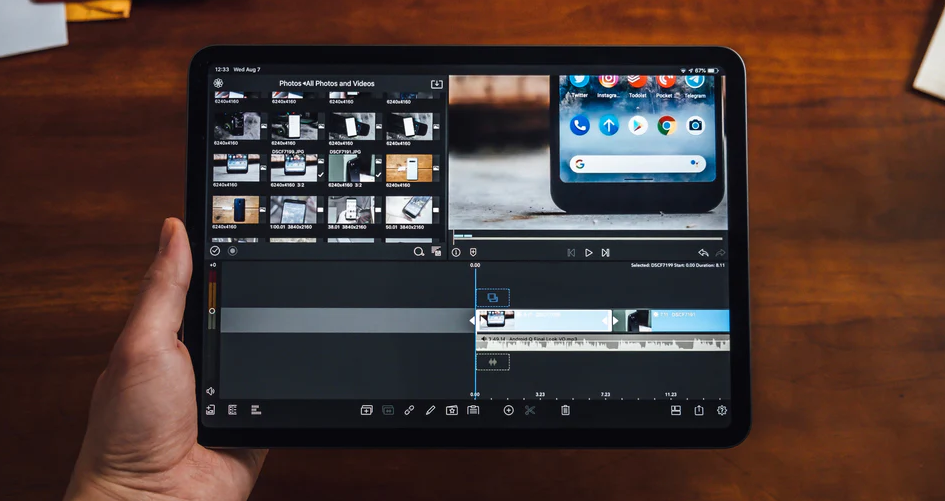Select the 38.01 3840x2160 video thumbnail

tap(352, 210)
